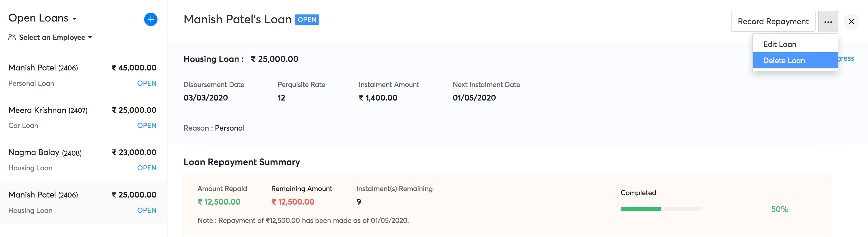Click the Record Repayment button
Viewport: 868px width, 237px height.
pyautogui.click(x=773, y=22)
